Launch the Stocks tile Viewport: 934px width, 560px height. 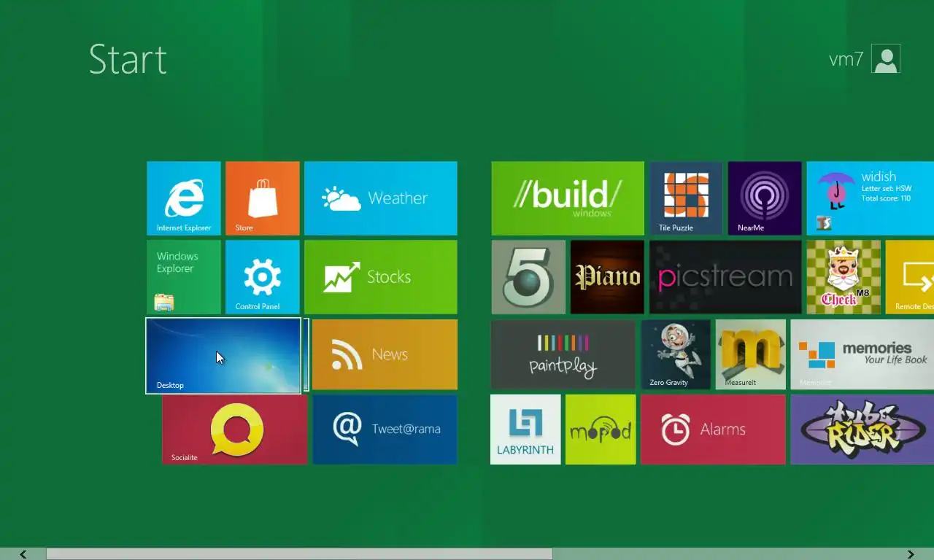pos(381,277)
